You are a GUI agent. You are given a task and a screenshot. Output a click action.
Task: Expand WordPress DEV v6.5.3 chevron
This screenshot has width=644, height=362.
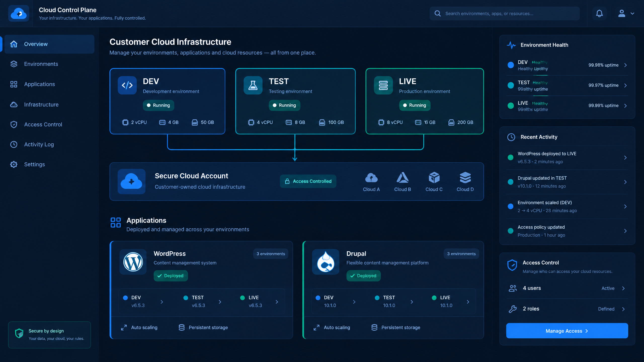[x=162, y=302]
